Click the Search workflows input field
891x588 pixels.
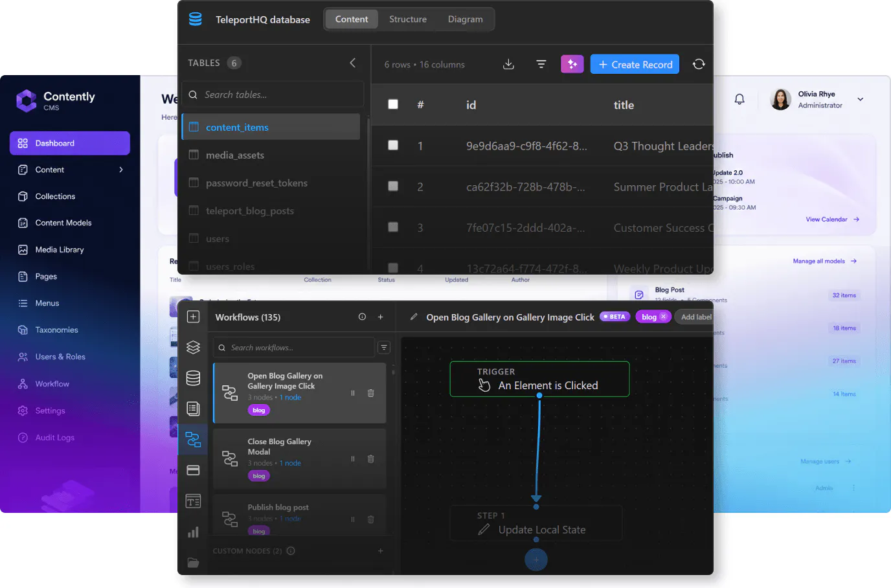294,348
